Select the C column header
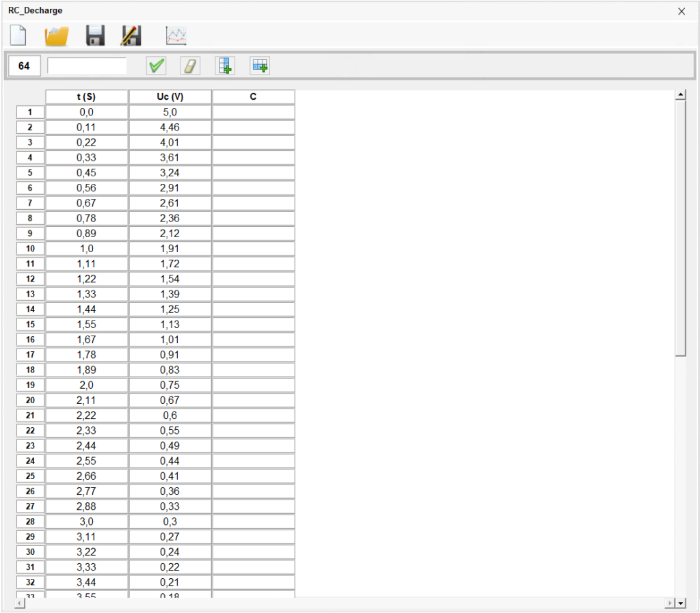Screen dimensions: 700x613 (x=254, y=97)
